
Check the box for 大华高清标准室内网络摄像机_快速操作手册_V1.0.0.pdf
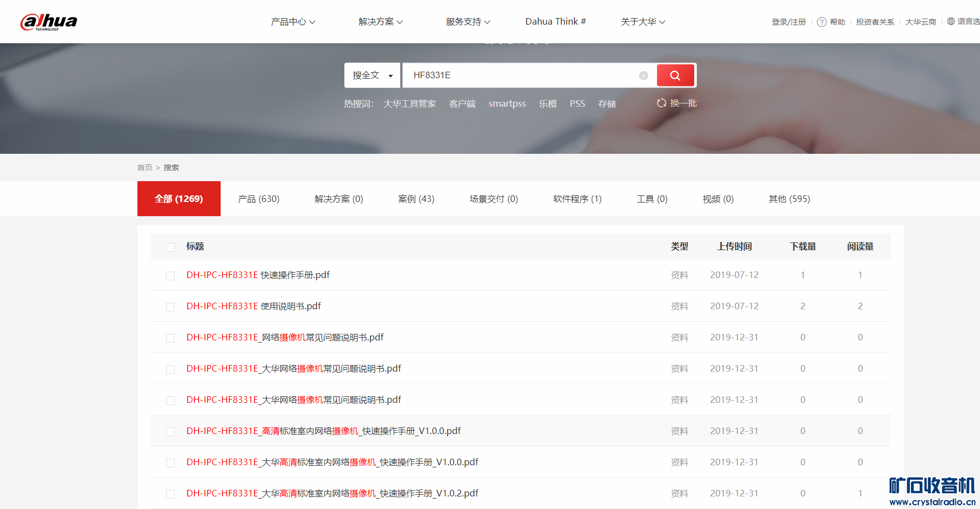tap(170, 463)
